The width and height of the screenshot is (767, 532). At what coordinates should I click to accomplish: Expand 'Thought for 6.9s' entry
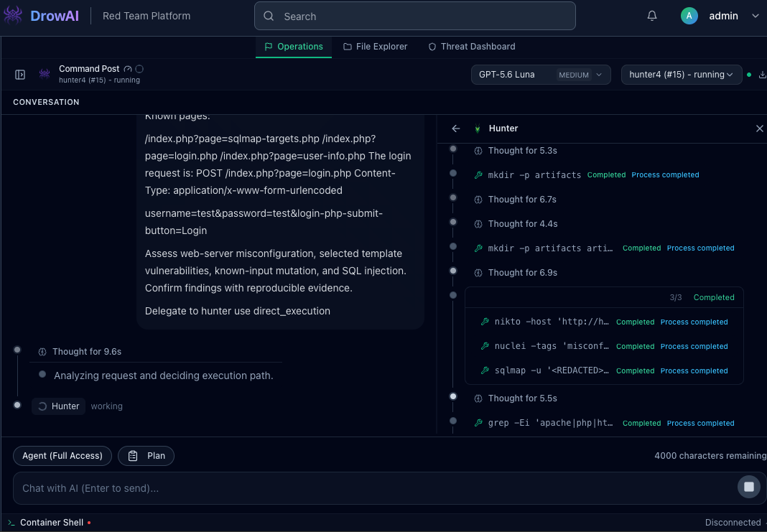(x=522, y=273)
